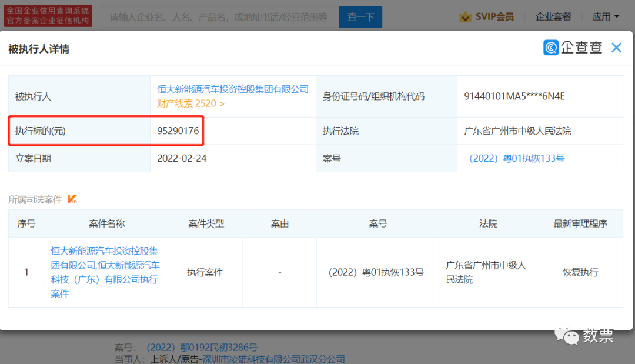Screen dimensions: 635x364
Task: Open the case name link in judicial cases table
Action: pyautogui.click(x=105, y=272)
